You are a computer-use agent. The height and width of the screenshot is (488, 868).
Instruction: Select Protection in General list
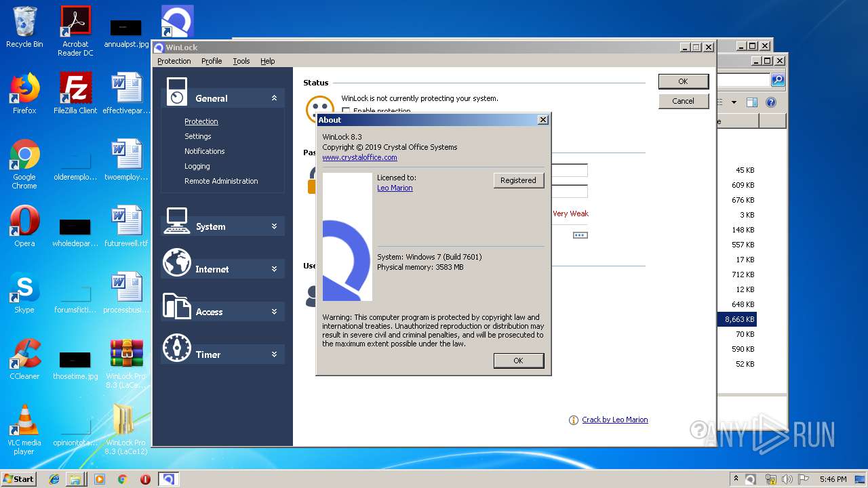[x=201, y=121]
